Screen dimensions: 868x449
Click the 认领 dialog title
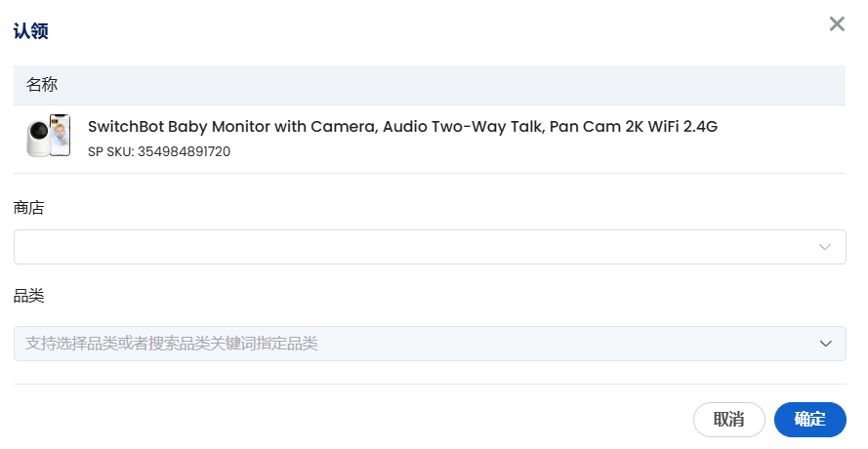[30, 30]
